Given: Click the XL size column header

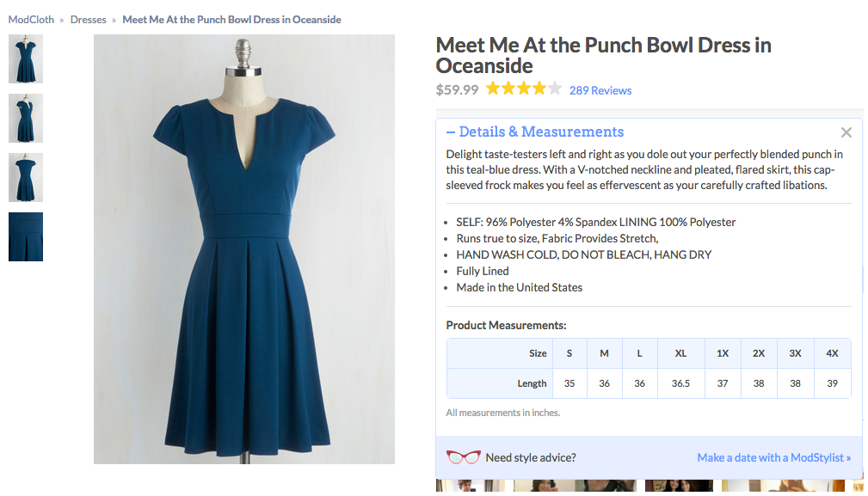Looking at the screenshot, I should (680, 353).
